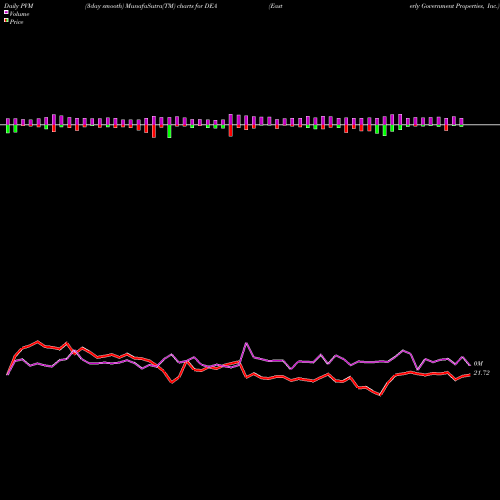
Task: Click the '21.72' price value label
Action: tap(481, 373)
